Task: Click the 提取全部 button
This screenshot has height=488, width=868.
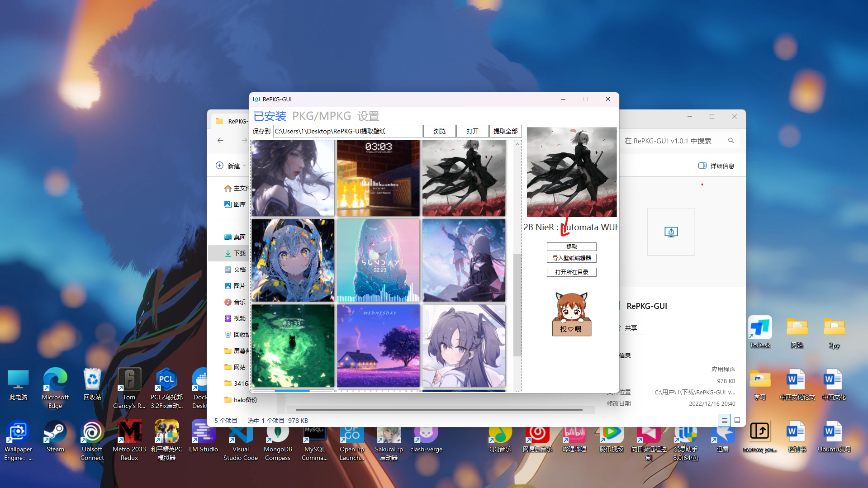Action: pyautogui.click(x=505, y=131)
